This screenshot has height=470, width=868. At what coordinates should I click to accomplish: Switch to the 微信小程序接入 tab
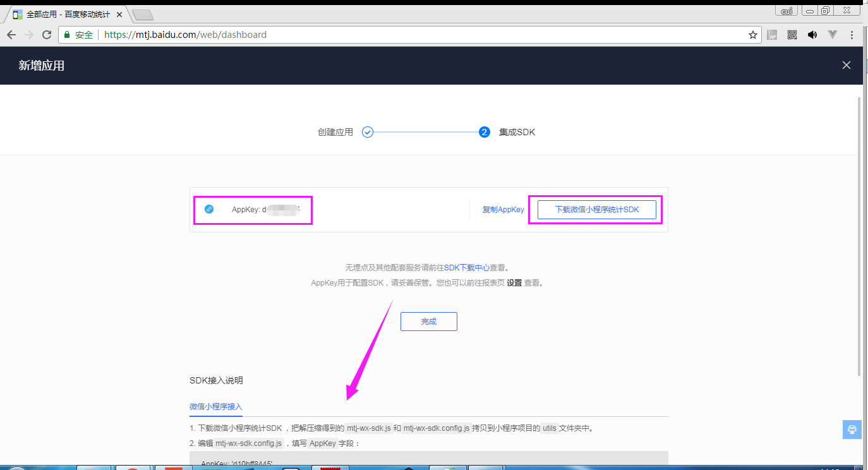pyautogui.click(x=216, y=406)
